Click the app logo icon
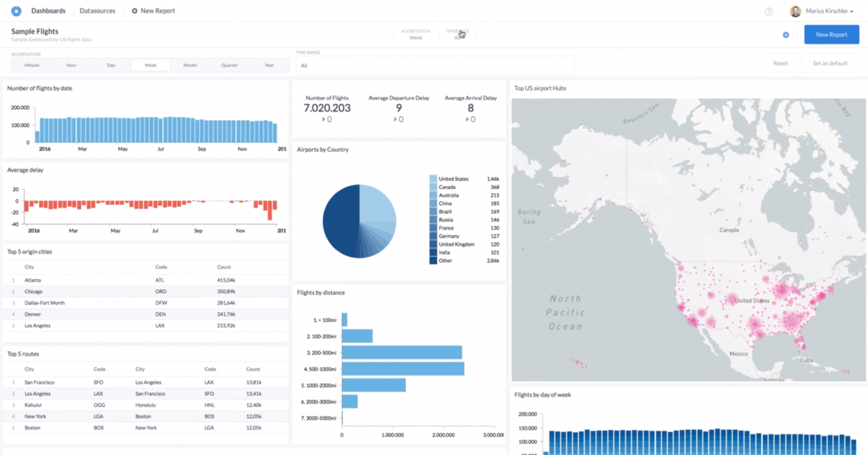Image resolution: width=868 pixels, height=455 pixels. 16,11
